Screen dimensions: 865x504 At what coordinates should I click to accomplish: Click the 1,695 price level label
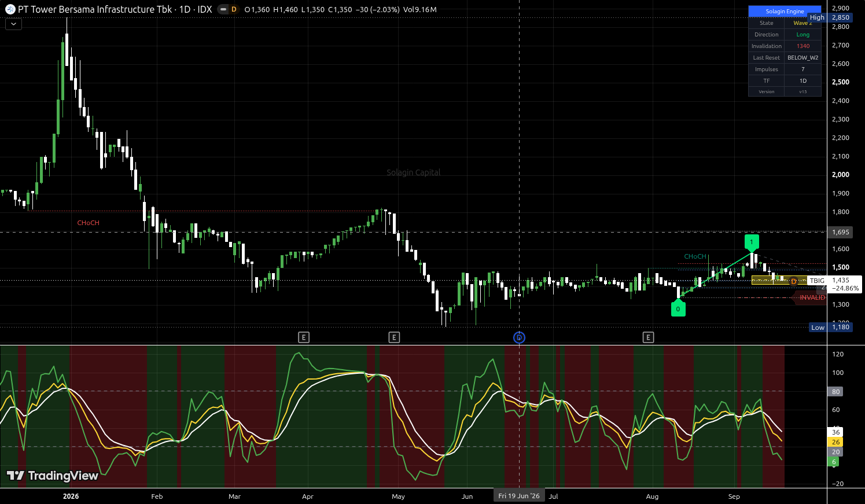click(x=840, y=232)
